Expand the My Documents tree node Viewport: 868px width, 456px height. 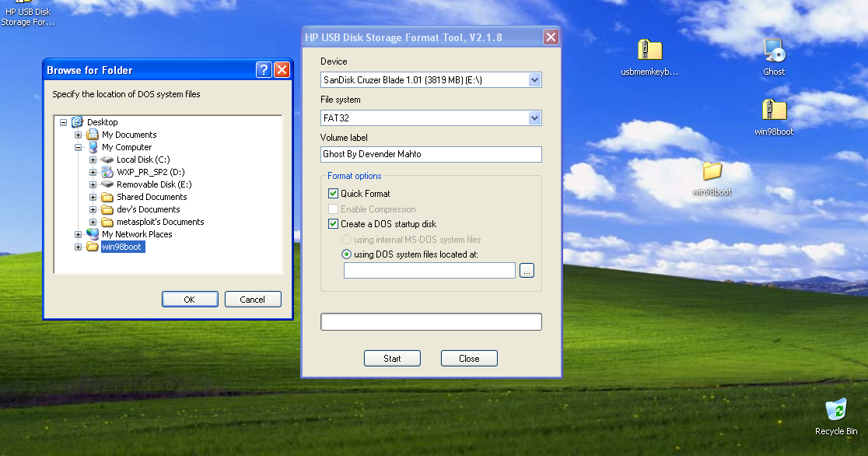point(78,135)
